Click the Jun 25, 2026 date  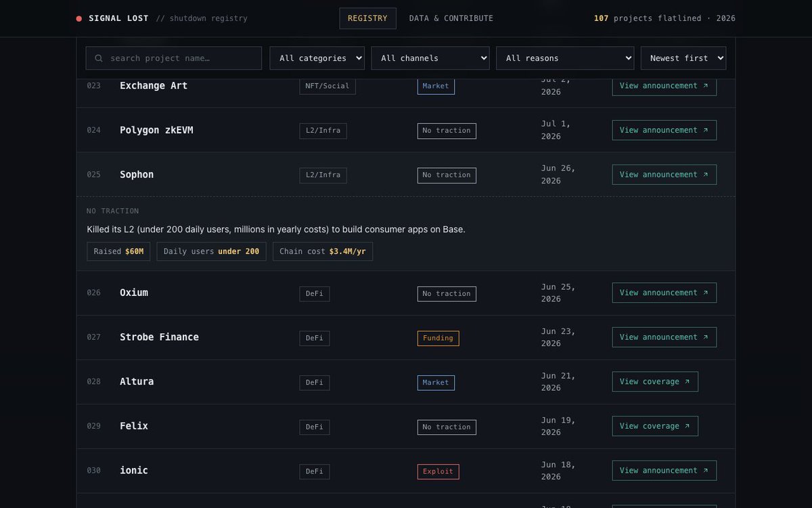click(558, 293)
